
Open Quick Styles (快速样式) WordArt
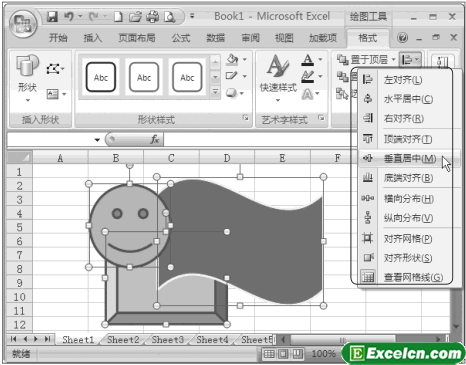278,78
